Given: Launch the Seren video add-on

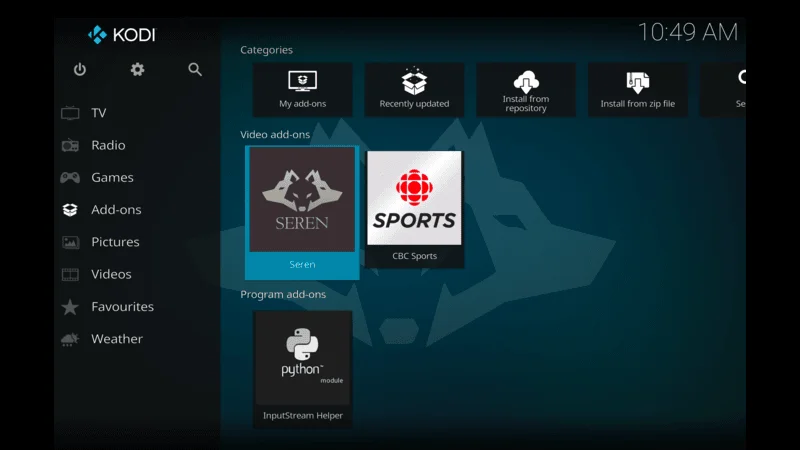Looking at the screenshot, I should tap(302, 212).
